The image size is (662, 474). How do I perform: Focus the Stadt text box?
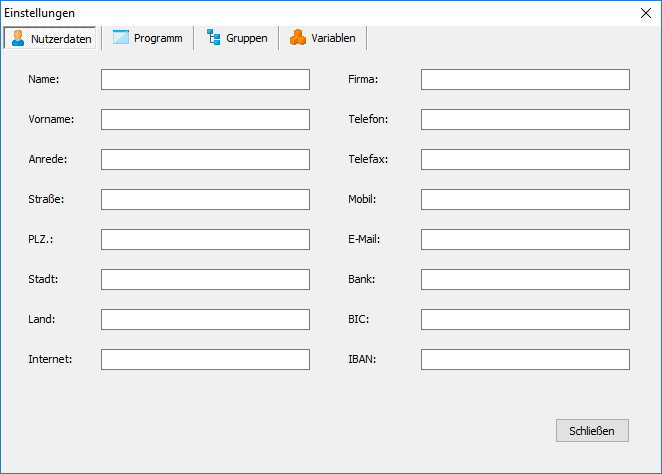(x=205, y=279)
